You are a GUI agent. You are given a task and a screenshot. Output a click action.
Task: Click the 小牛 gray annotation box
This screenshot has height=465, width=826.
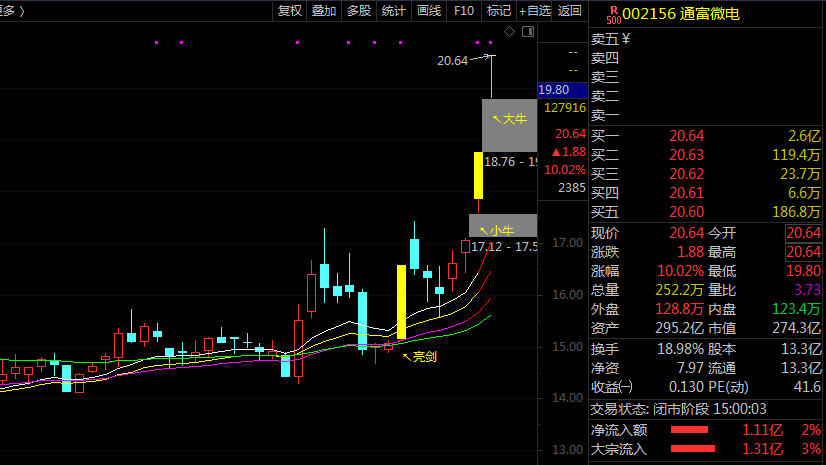pyautogui.click(x=503, y=225)
